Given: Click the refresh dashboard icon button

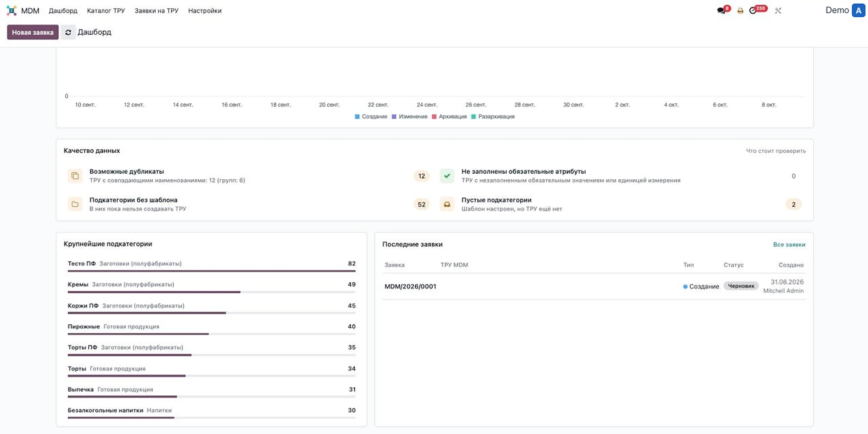Looking at the screenshot, I should pyautogui.click(x=68, y=32).
